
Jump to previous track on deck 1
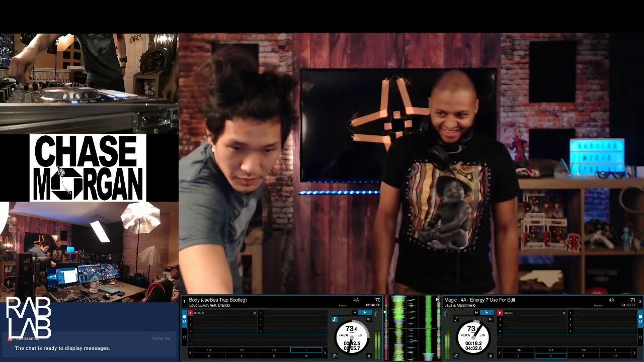pyautogui.click(x=355, y=312)
